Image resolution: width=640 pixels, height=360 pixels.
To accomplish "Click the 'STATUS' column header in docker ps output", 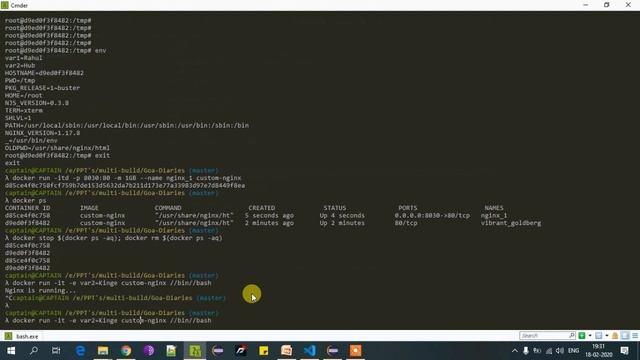I will (x=335, y=208).
